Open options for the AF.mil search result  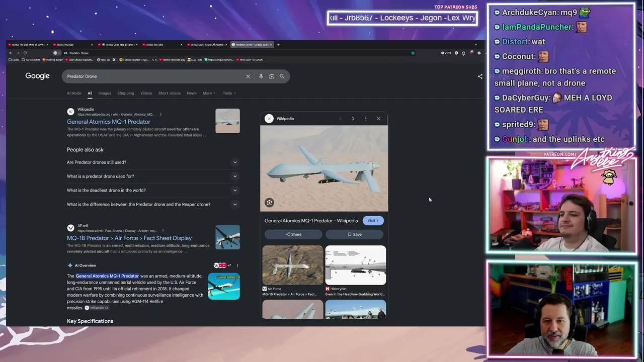click(163, 231)
